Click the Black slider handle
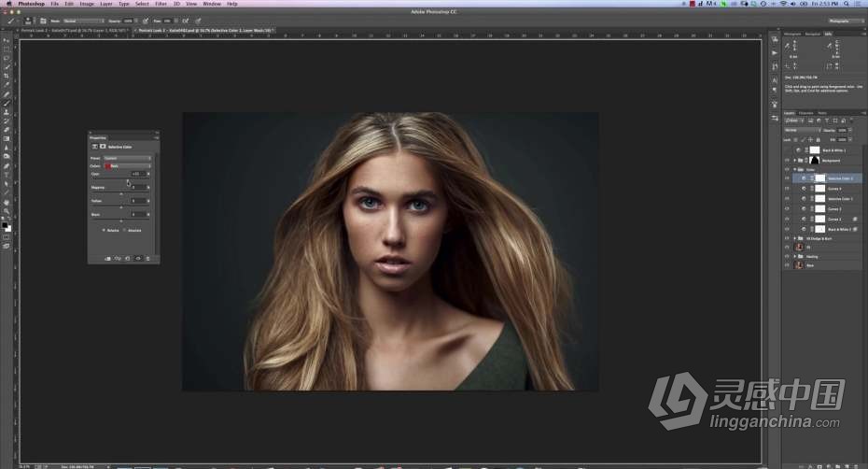This screenshot has width=868, height=469. pos(121,221)
